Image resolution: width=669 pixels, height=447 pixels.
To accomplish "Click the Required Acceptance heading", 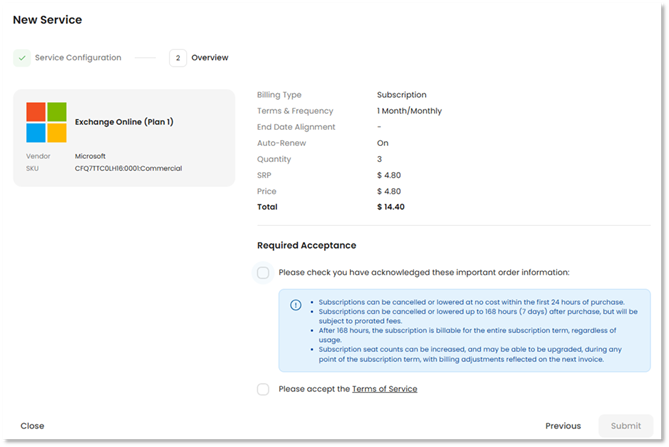I will 306,245.
